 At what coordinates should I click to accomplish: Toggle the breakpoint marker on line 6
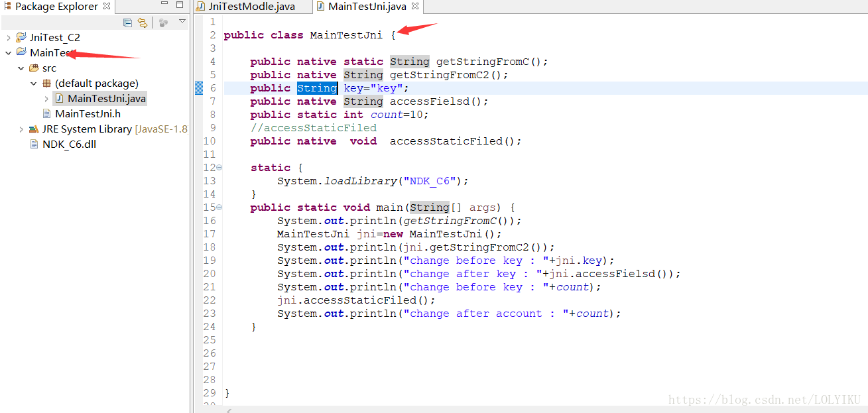(199, 88)
